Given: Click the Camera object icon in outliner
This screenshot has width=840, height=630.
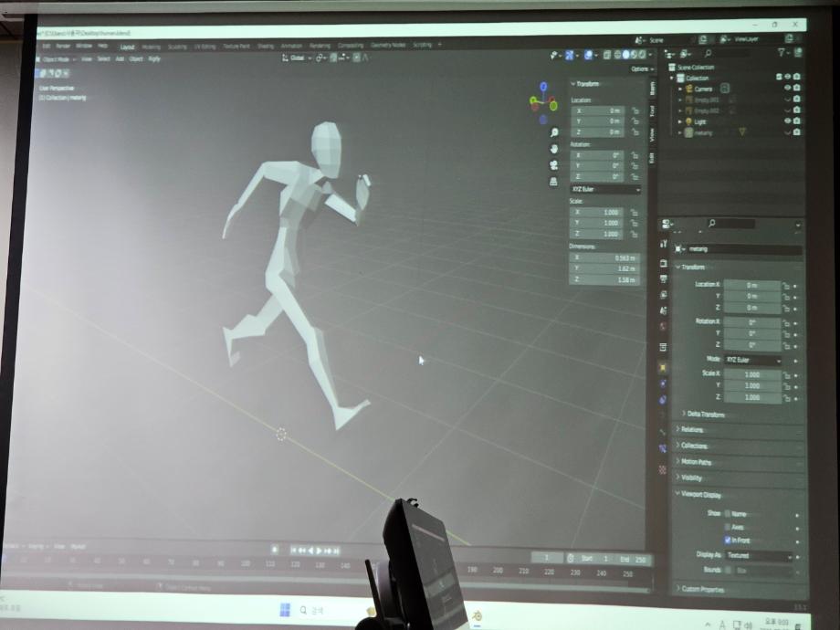Looking at the screenshot, I should click(688, 89).
